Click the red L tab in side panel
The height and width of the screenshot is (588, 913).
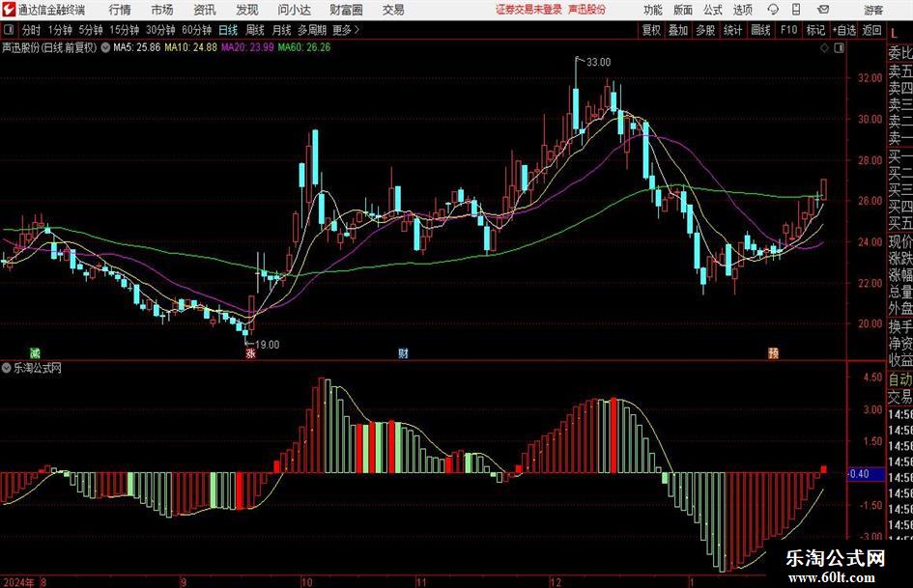[x=894, y=35]
